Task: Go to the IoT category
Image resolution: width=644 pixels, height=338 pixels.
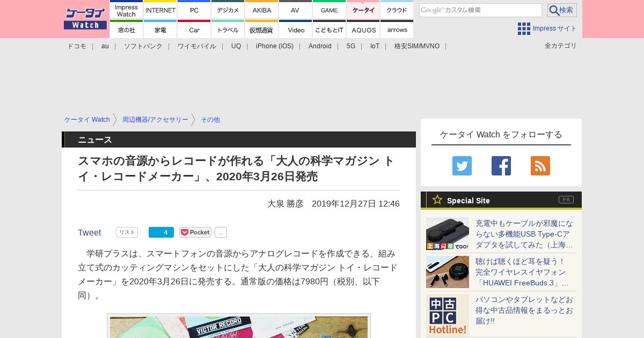Action: coord(375,46)
